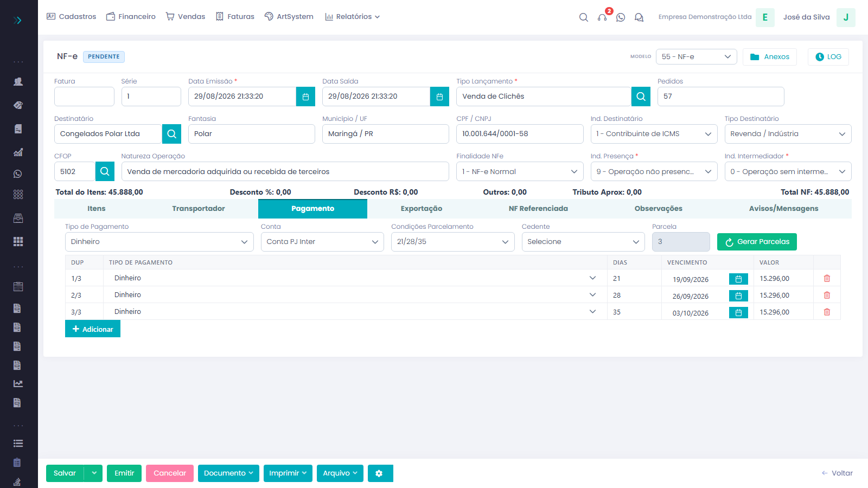Search Tipo Lançamento with magnifier button
The width and height of the screenshot is (868, 488).
(x=641, y=97)
